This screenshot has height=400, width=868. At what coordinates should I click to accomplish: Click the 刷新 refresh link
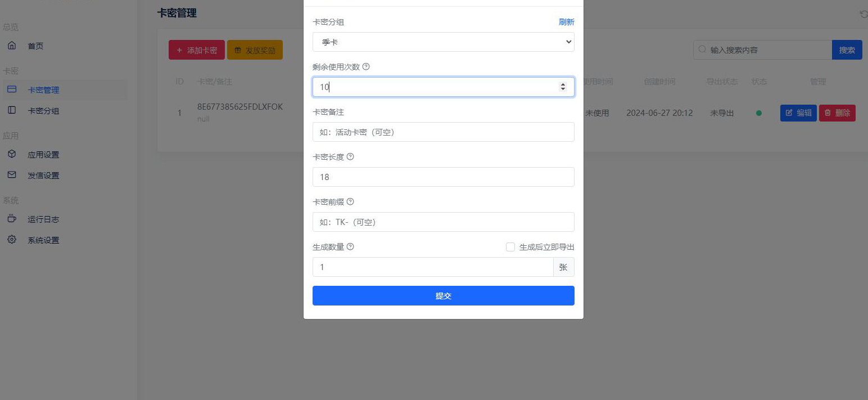point(566,22)
